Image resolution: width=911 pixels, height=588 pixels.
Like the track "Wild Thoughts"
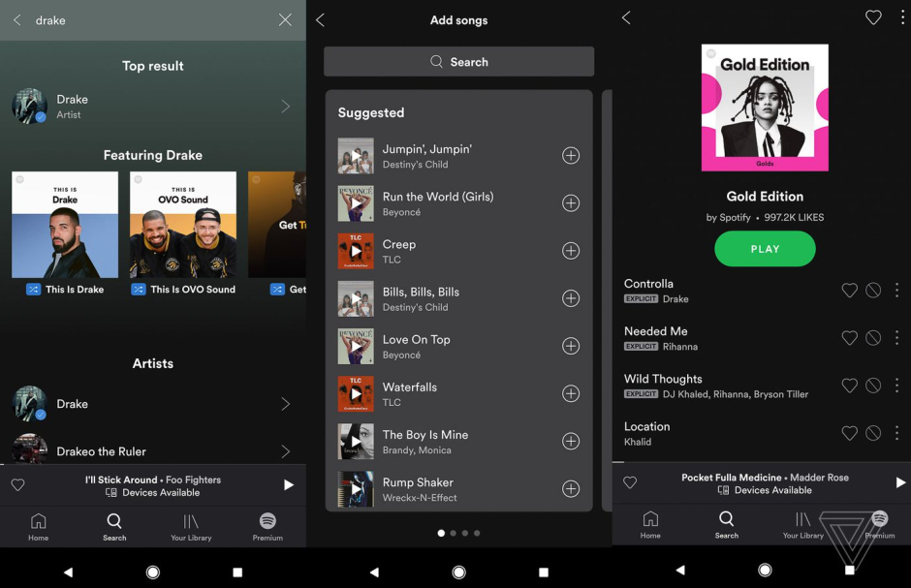click(849, 386)
